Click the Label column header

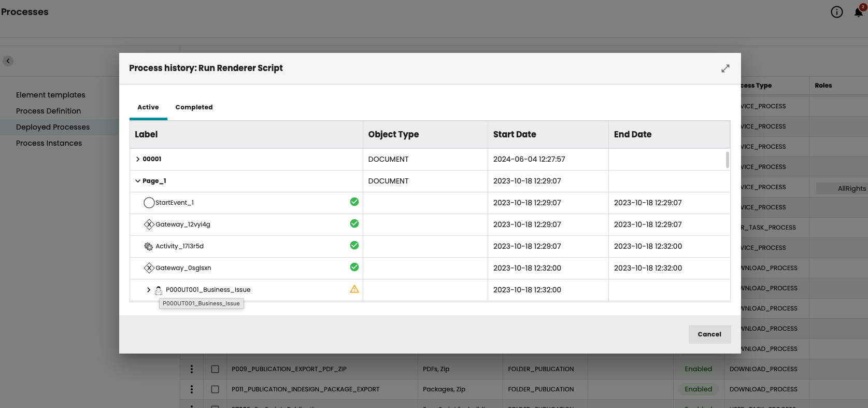[x=246, y=135]
